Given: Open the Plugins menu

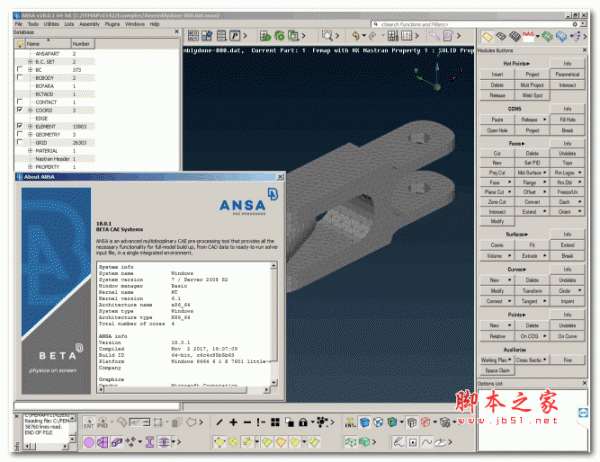Looking at the screenshot, I should 112,24.
